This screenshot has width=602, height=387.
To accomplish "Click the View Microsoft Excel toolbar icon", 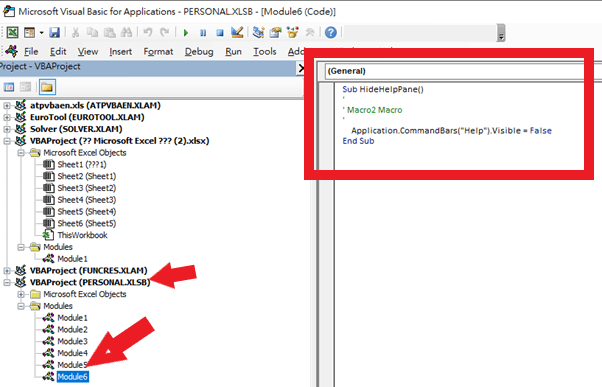I will click(x=12, y=32).
